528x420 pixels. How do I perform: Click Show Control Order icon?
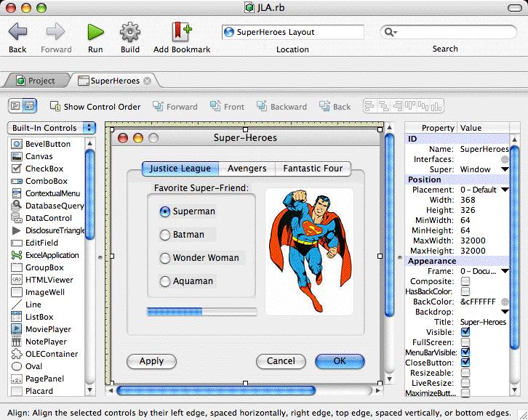(55, 107)
